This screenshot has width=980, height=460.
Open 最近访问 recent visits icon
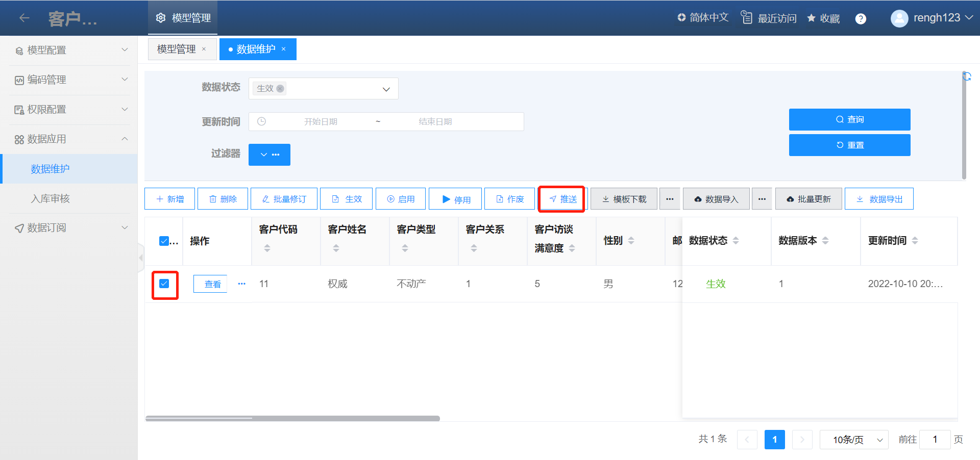[x=747, y=18]
